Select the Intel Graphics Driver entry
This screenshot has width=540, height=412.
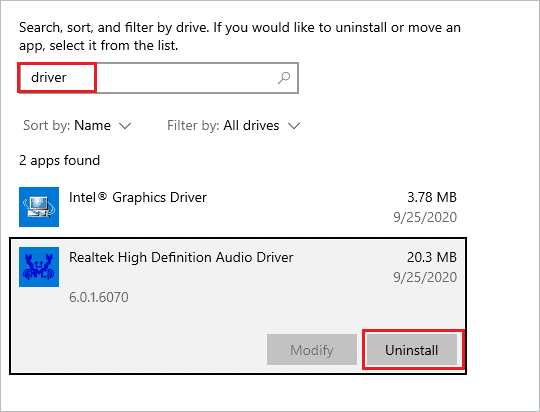(x=238, y=207)
